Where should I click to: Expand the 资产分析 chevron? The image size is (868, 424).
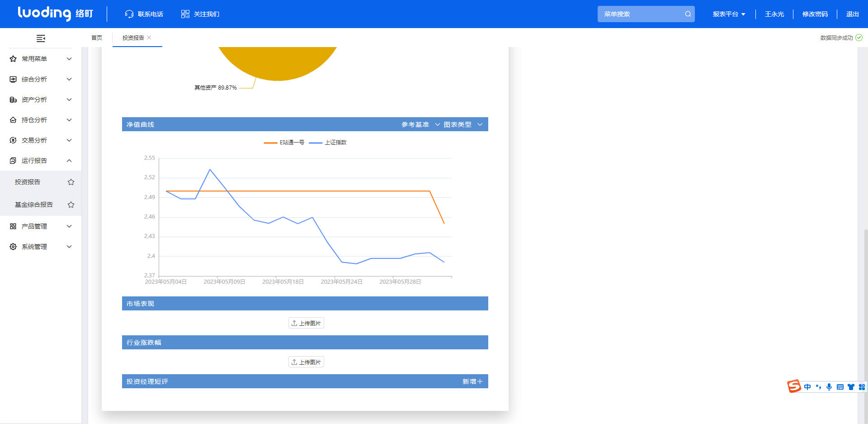pos(69,100)
